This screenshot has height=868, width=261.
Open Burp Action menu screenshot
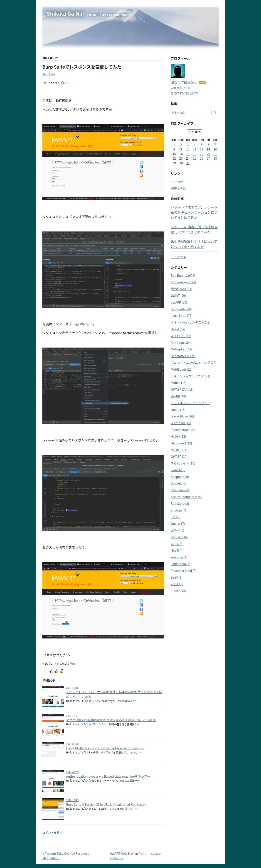coord(103,385)
